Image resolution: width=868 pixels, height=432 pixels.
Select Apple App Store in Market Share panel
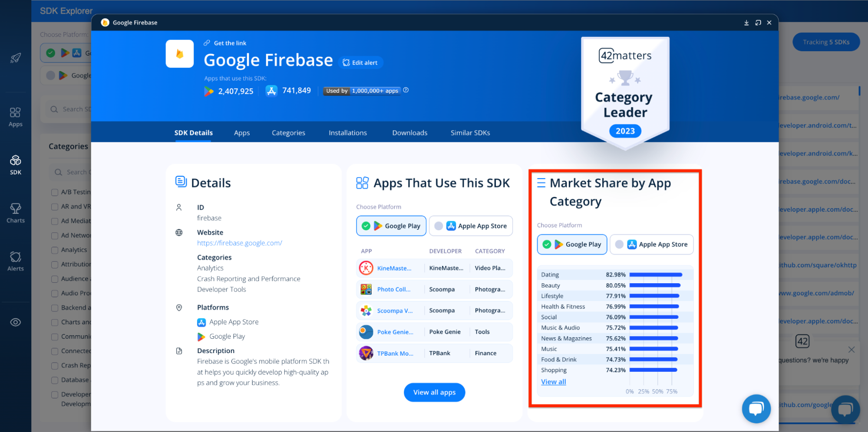651,245
